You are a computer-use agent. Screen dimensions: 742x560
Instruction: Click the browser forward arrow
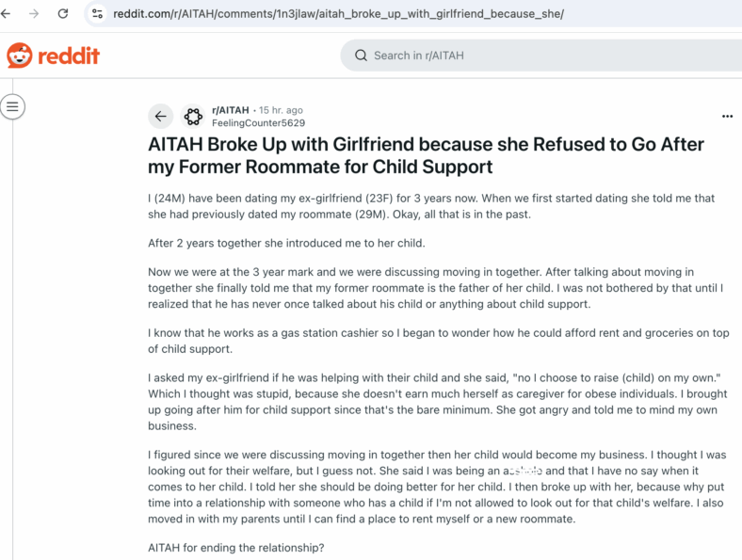pos(34,14)
